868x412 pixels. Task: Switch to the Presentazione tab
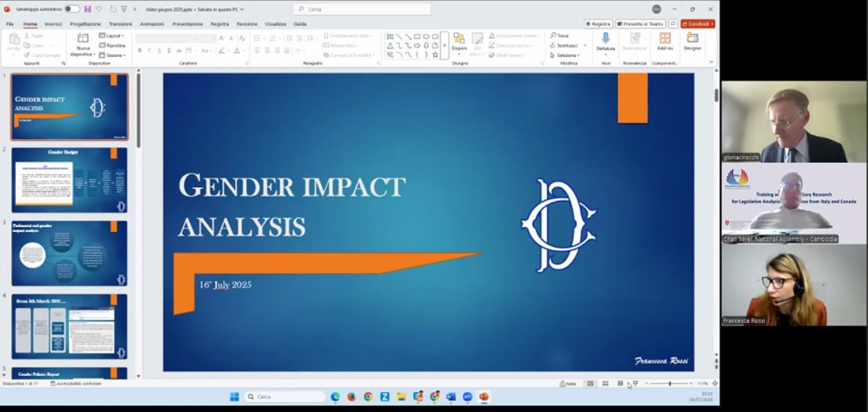(x=187, y=24)
